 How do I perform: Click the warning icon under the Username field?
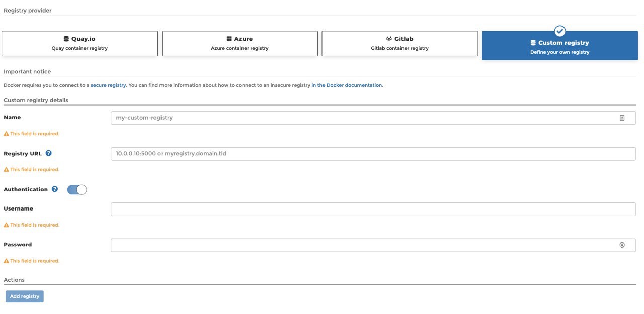[6, 225]
